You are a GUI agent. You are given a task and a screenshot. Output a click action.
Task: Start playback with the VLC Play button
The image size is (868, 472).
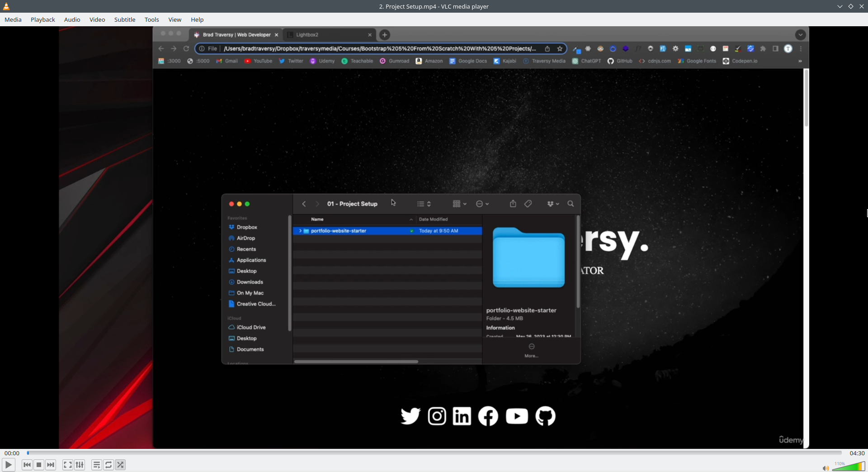point(8,465)
